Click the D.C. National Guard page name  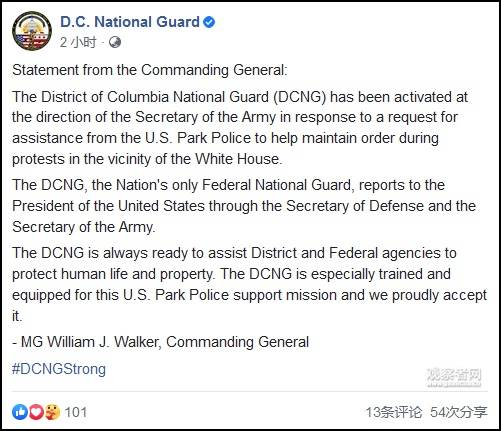(x=130, y=22)
